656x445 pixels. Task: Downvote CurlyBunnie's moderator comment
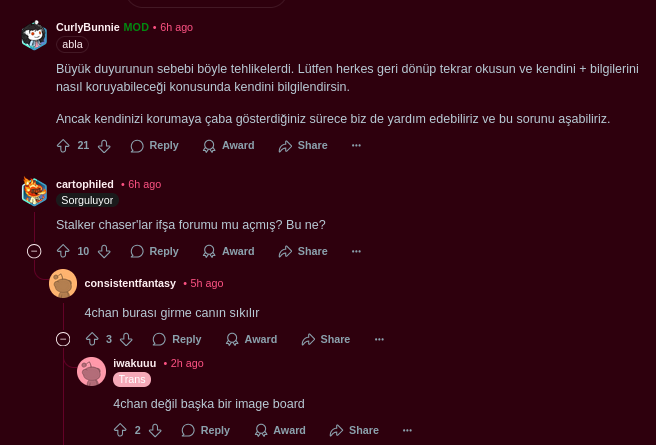click(104, 146)
